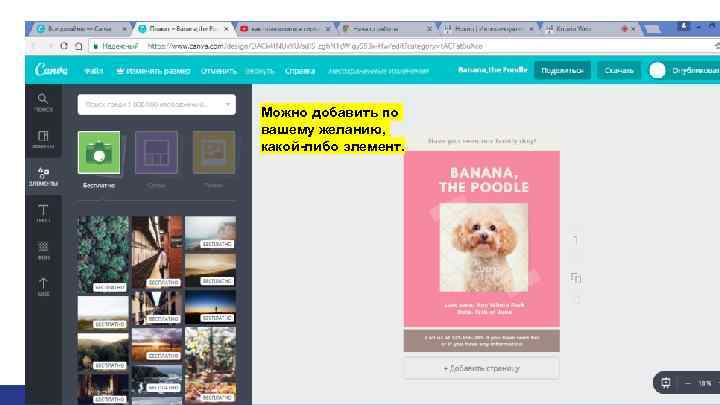Image resolution: width=720 pixels, height=405 pixels.
Task: Select the night sky silhouette photo
Action: [x=210, y=306]
